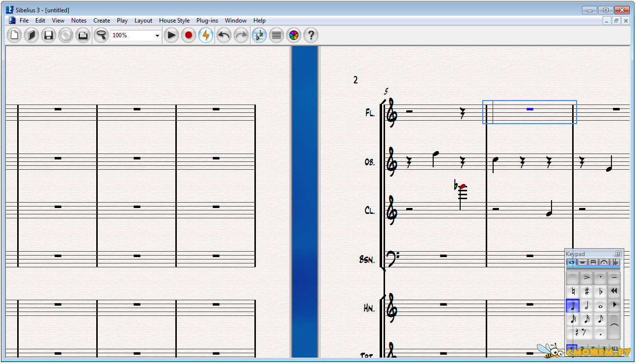Open the Plug-ins menu
This screenshot has height=364, width=636.
[x=207, y=21]
